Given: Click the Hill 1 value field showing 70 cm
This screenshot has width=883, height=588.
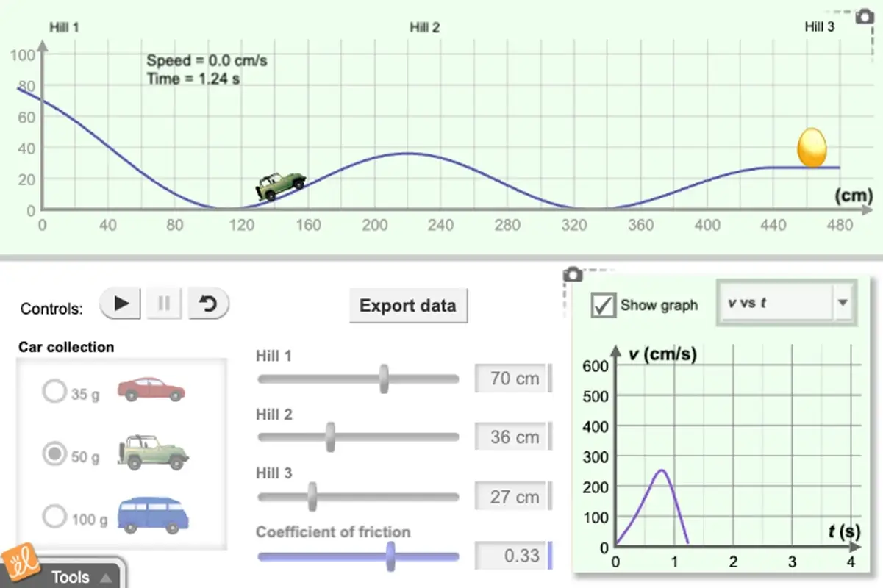Looking at the screenshot, I should point(512,378).
